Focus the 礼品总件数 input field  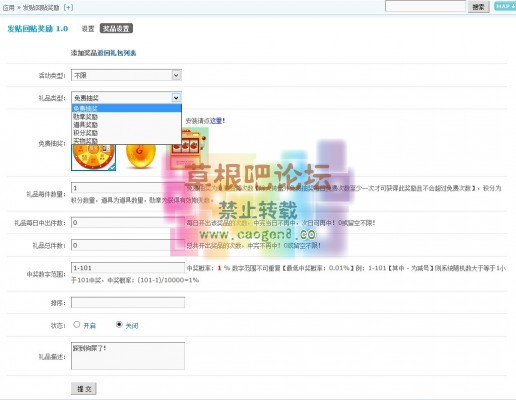pyautogui.click(x=128, y=245)
